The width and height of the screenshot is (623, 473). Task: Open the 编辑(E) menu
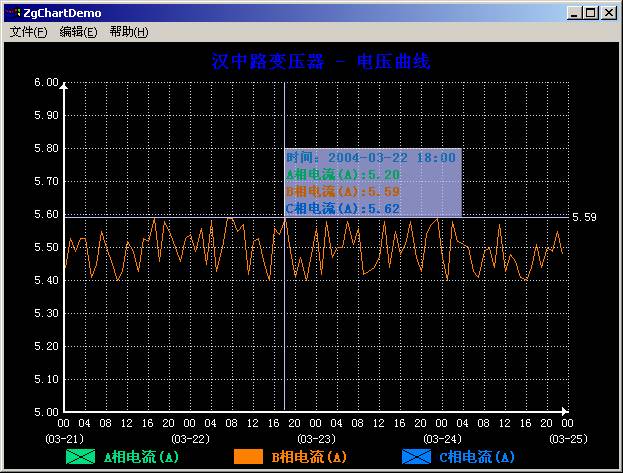coord(78,32)
